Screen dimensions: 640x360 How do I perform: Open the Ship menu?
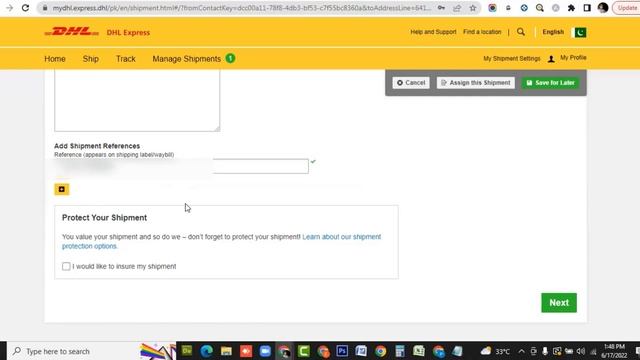click(x=91, y=59)
